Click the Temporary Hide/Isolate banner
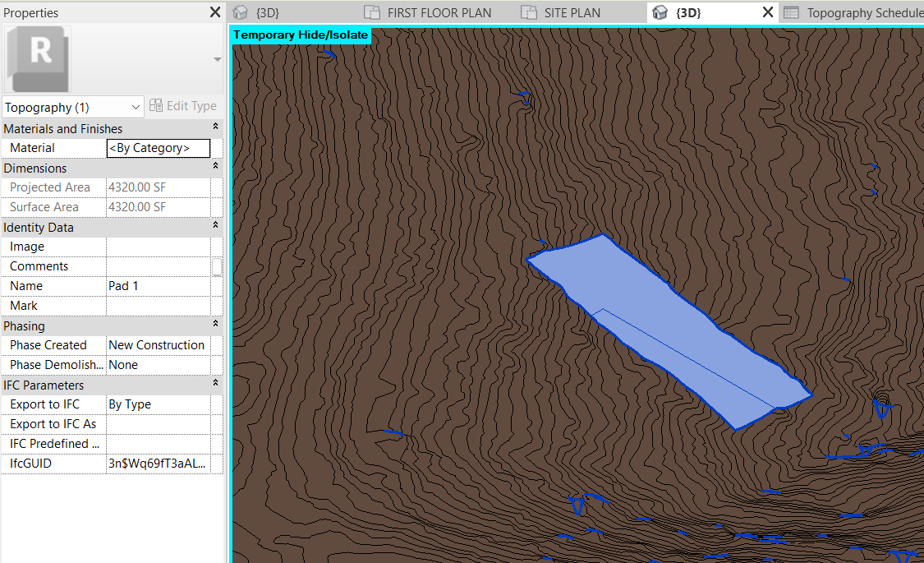The height and width of the screenshot is (563, 924). (x=301, y=36)
